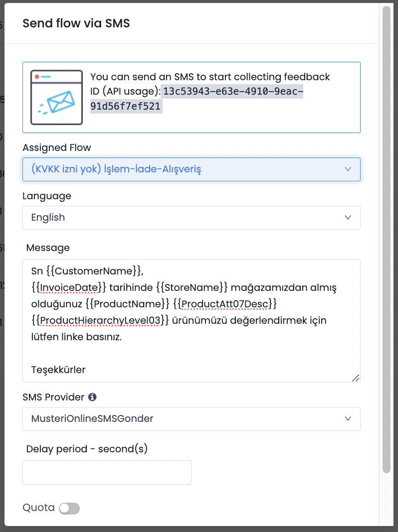
Task: Click the {{ProductAtt07Desc}} placeholder in message
Action: pos(225,304)
